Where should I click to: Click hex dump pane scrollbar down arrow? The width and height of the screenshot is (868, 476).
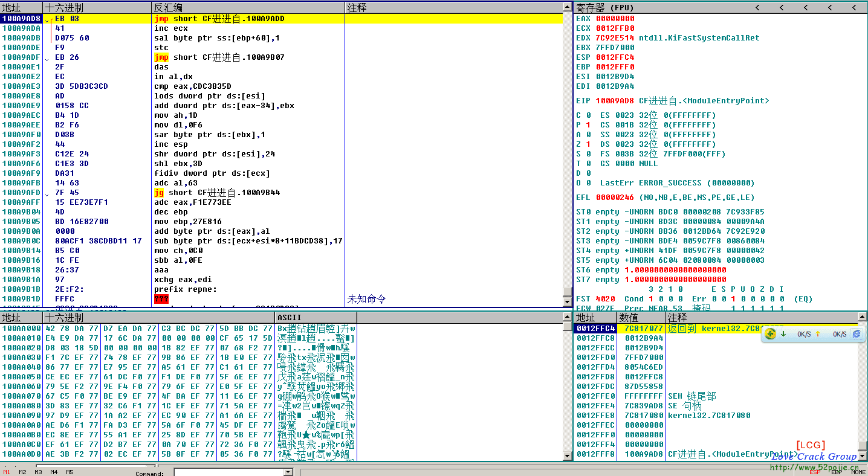click(567, 455)
